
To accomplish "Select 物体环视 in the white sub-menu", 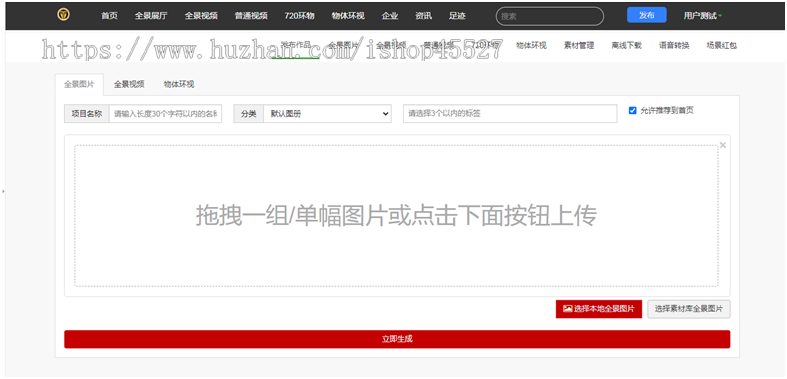I will (531, 45).
